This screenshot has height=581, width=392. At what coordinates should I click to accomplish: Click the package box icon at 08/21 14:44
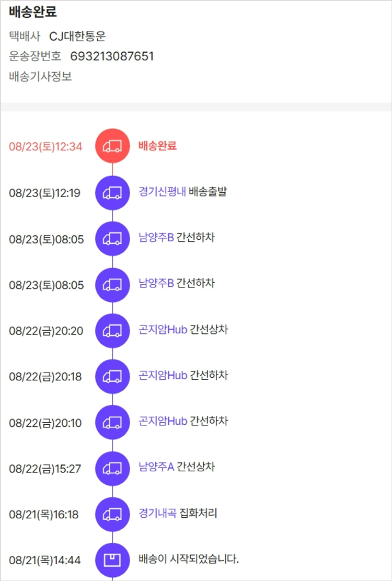click(x=112, y=560)
